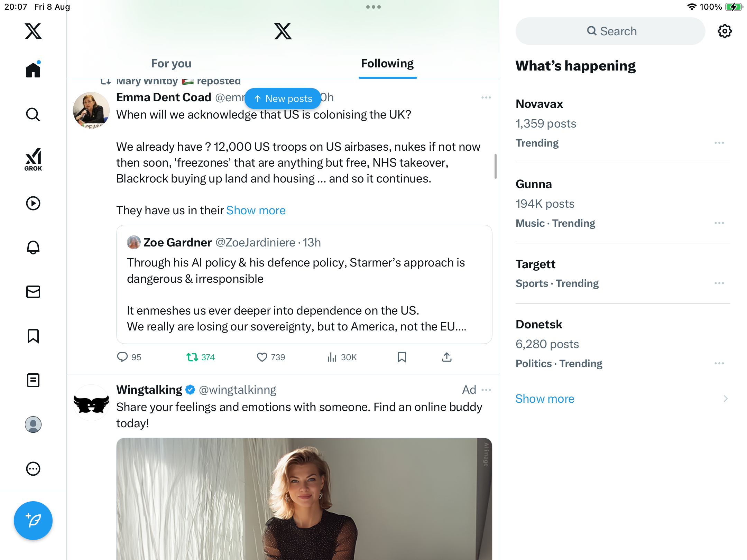
Task: Open trends settings gear icon
Action: point(725,31)
